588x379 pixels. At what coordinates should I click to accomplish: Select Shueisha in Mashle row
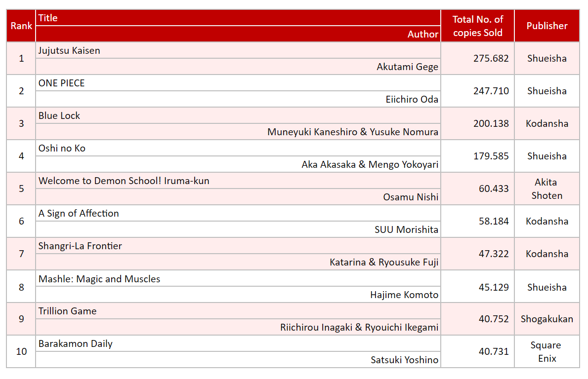(547, 287)
